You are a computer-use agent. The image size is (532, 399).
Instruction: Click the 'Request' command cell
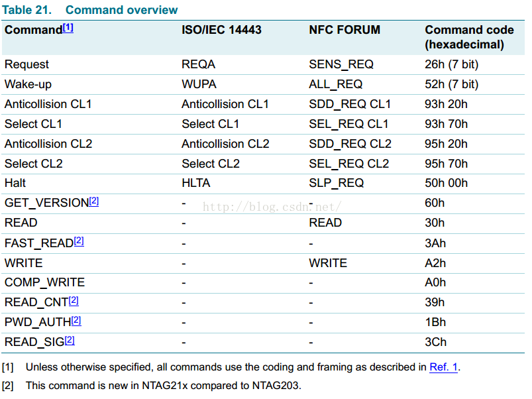click(27, 64)
